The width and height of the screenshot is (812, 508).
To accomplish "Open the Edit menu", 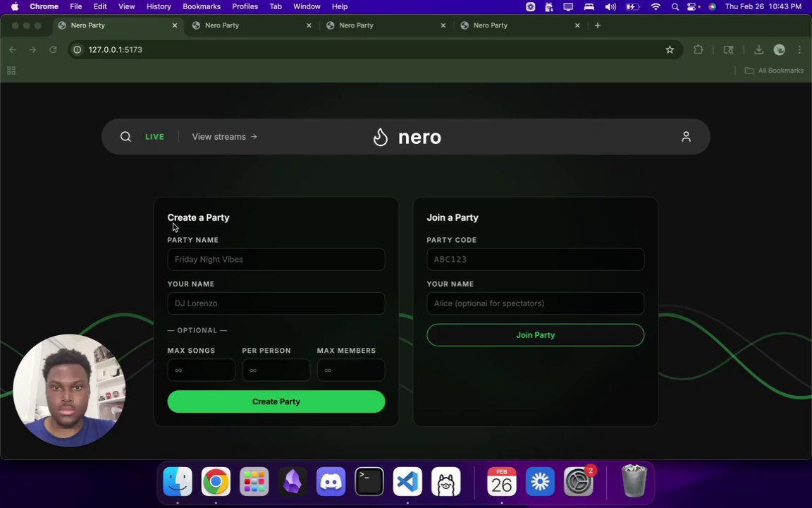I will tap(100, 7).
